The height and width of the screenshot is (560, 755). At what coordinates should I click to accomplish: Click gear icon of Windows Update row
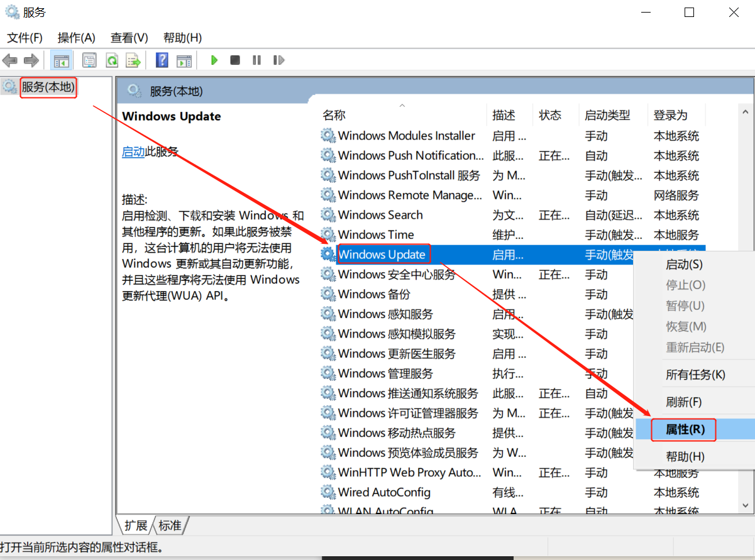click(x=328, y=254)
